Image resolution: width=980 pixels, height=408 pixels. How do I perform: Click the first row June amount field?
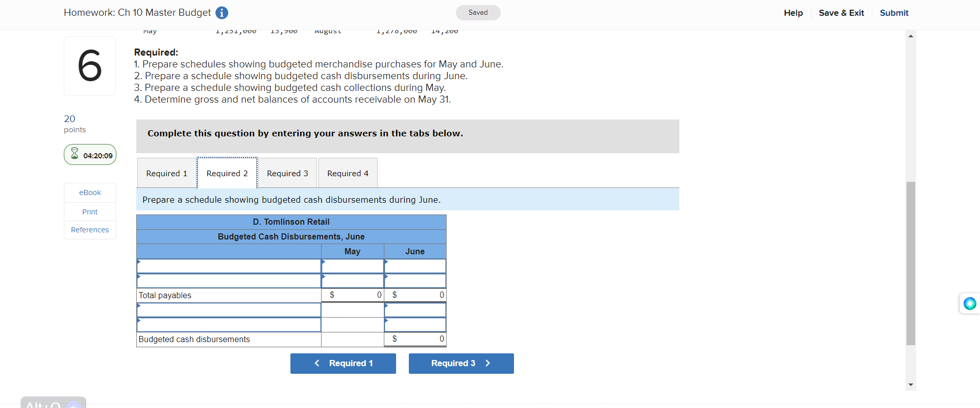click(x=415, y=266)
